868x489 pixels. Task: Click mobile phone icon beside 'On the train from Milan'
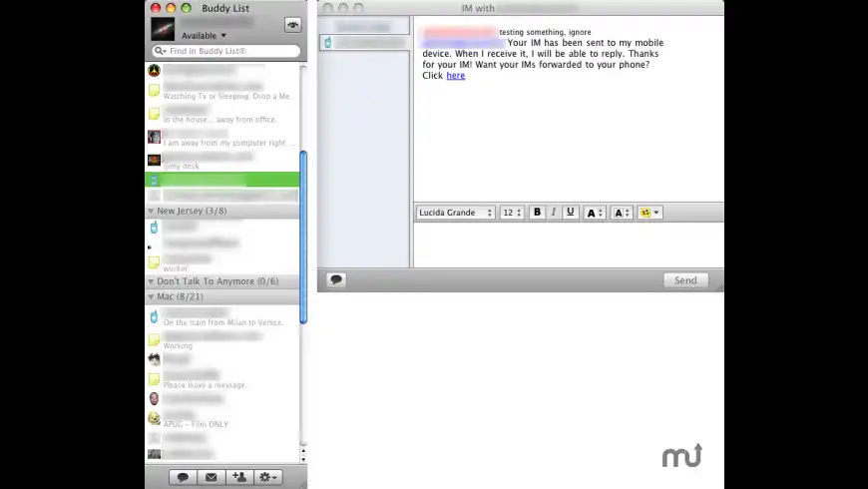click(x=154, y=316)
